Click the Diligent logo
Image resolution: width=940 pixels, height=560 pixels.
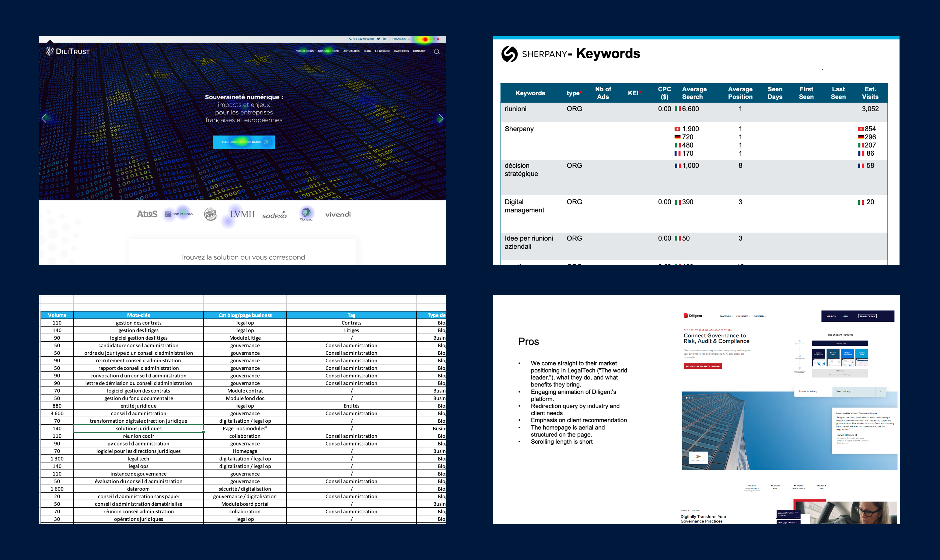click(693, 316)
